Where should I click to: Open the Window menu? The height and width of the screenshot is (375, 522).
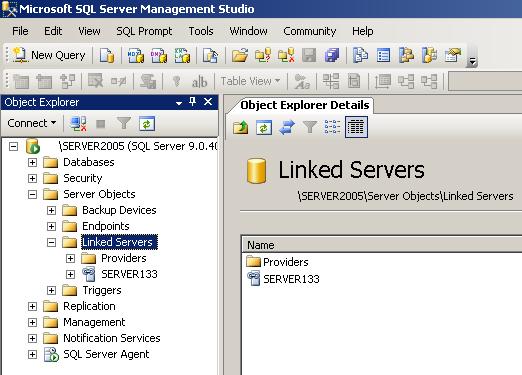coord(248,31)
